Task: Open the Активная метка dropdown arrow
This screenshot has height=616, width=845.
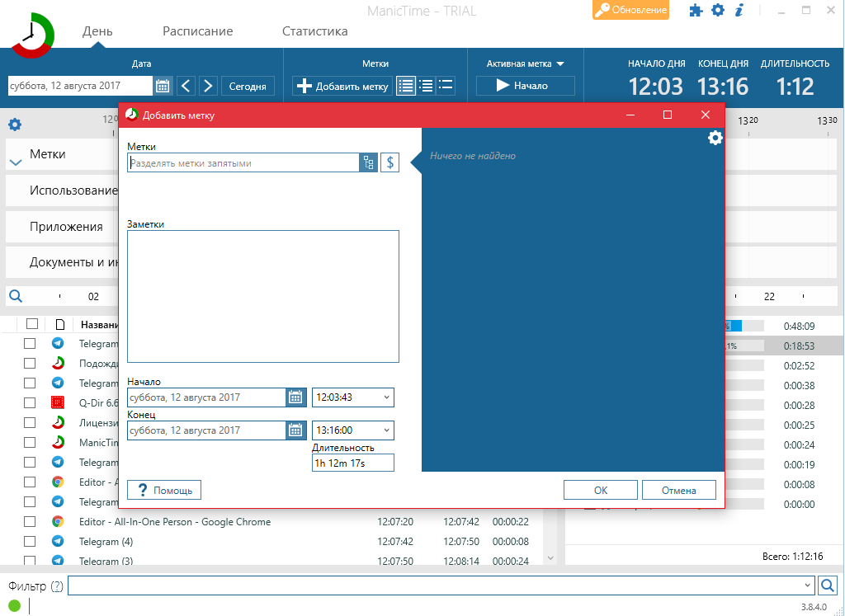Action: [x=560, y=64]
